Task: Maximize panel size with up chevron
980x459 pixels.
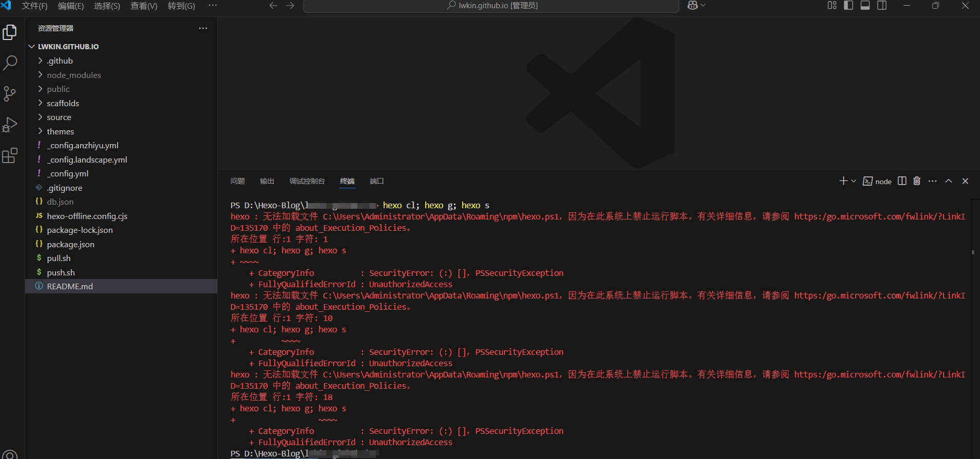Action: point(949,181)
